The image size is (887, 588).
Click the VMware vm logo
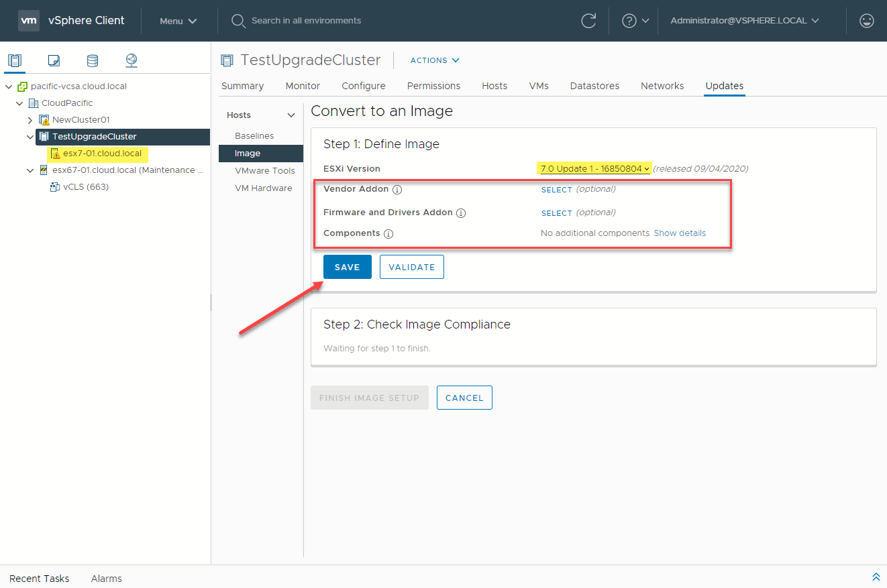(x=29, y=21)
